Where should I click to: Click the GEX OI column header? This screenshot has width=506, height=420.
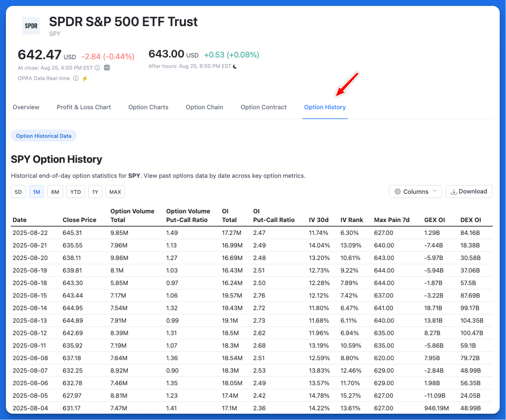pos(435,220)
